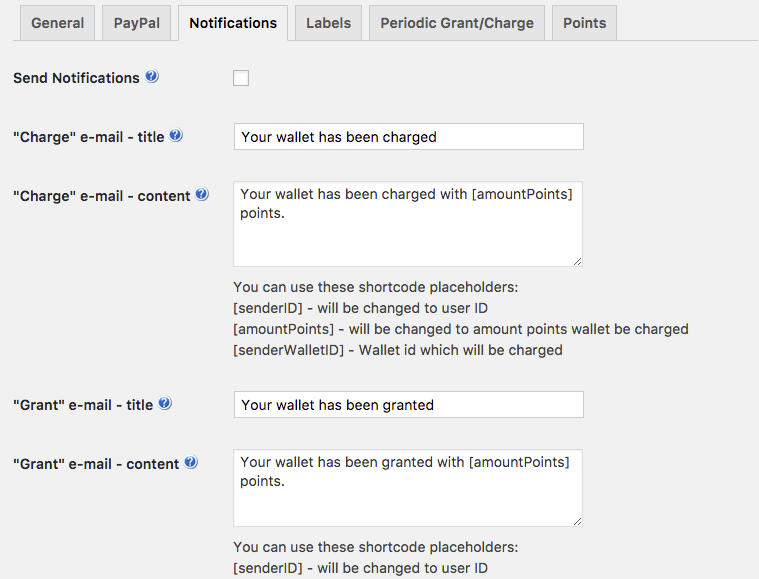759x579 pixels.
Task: Click help icon for "Grant" e-mail title
Action: [165, 404]
